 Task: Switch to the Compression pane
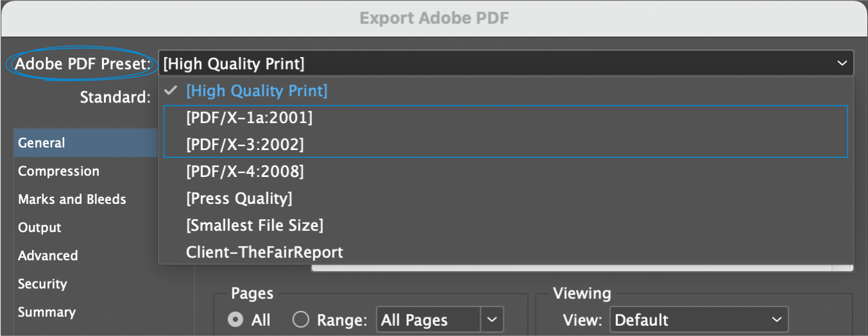point(58,171)
